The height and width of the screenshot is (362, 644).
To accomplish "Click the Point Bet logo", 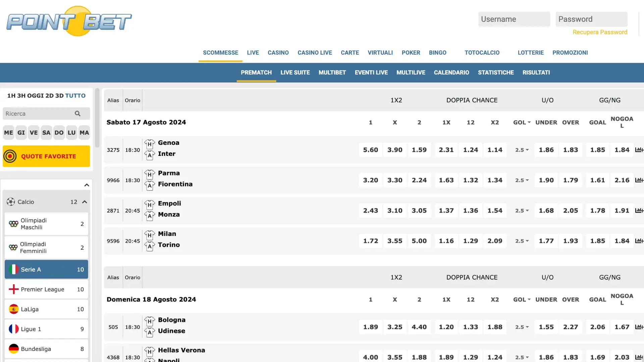I will [69, 21].
